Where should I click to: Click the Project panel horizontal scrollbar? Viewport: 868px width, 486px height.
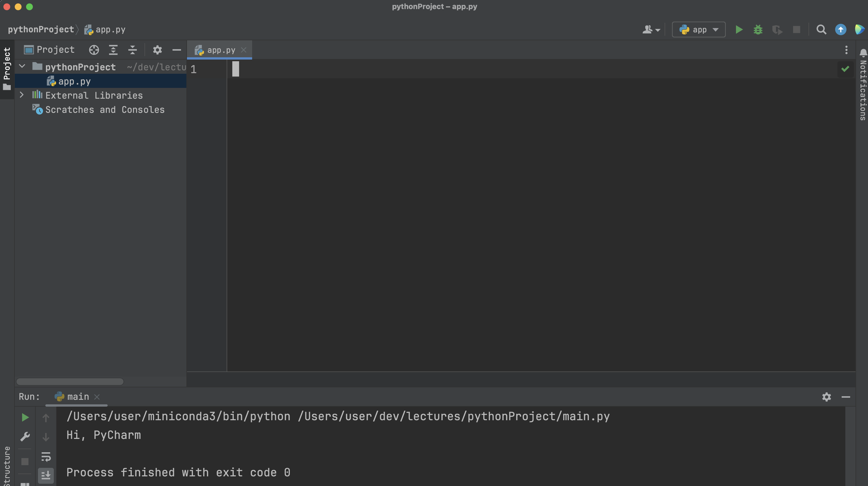click(70, 381)
